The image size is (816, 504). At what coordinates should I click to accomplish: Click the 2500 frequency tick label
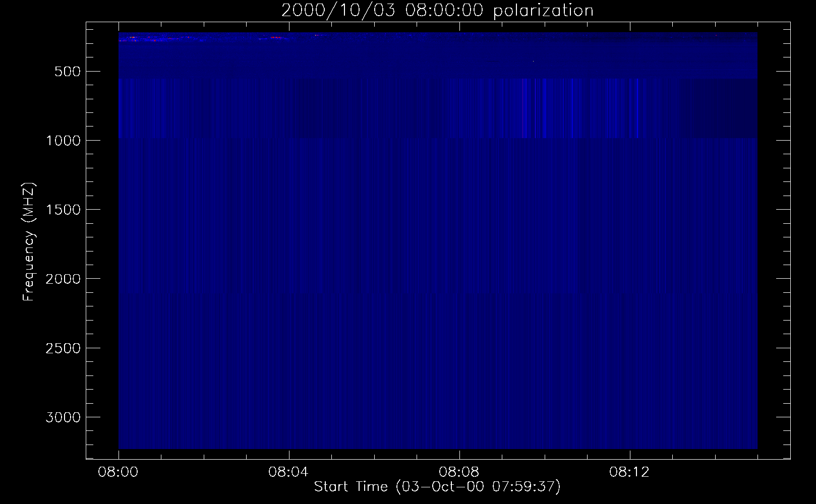(x=63, y=348)
